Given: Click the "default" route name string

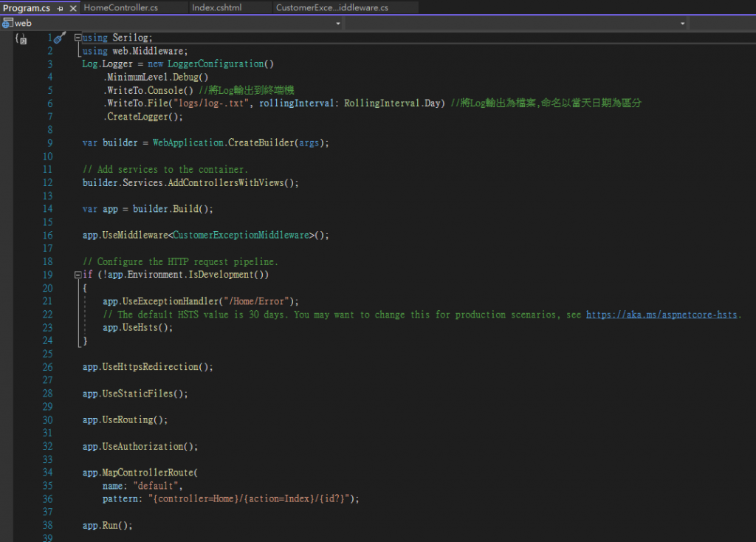Looking at the screenshot, I should click(x=155, y=486).
